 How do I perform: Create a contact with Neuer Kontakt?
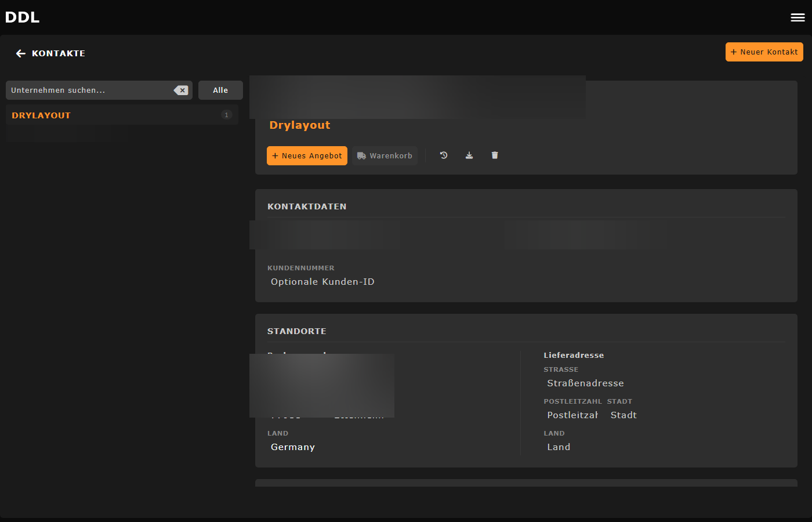(764, 52)
